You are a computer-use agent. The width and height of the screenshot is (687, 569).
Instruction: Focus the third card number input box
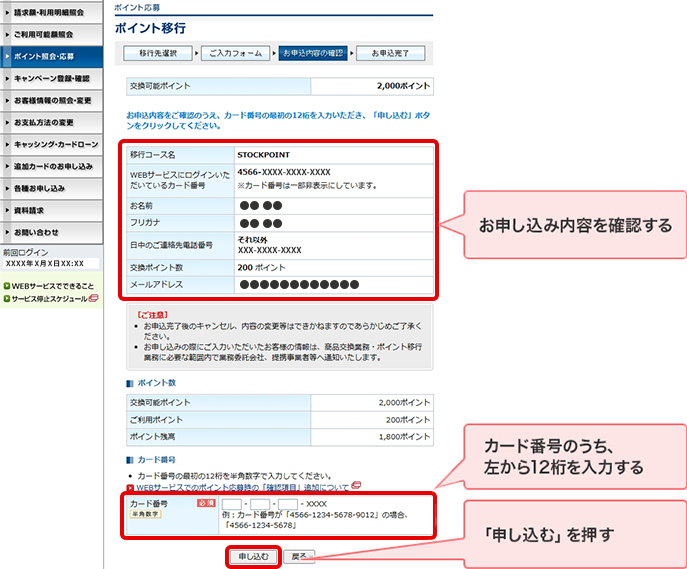coord(288,504)
